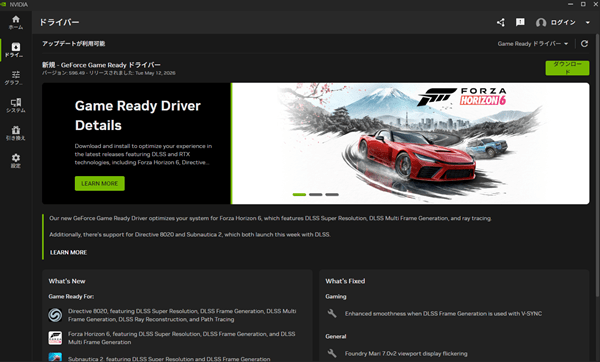Click the 'Enhanced smoothness when DLSS Frame Generation' entry

click(x=443, y=313)
